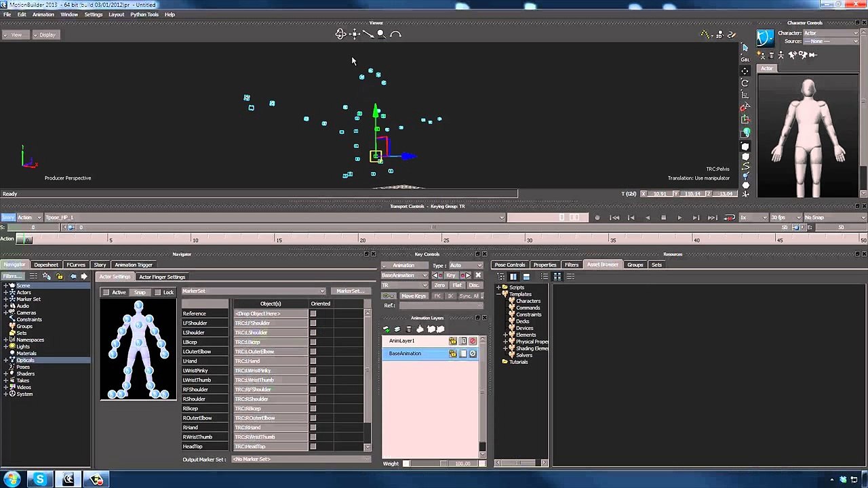Open the Character dropdown set to Actor
This screenshot has width=868, height=488.
coord(831,33)
